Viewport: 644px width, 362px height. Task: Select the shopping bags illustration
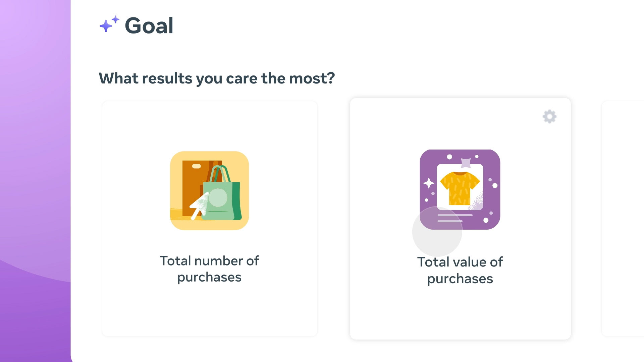click(x=209, y=190)
